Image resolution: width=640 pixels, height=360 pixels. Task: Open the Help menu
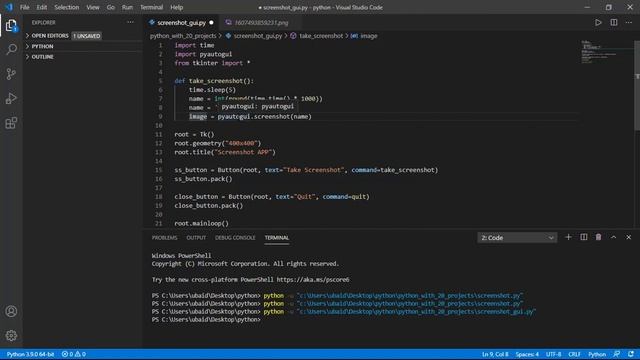pos(176,7)
